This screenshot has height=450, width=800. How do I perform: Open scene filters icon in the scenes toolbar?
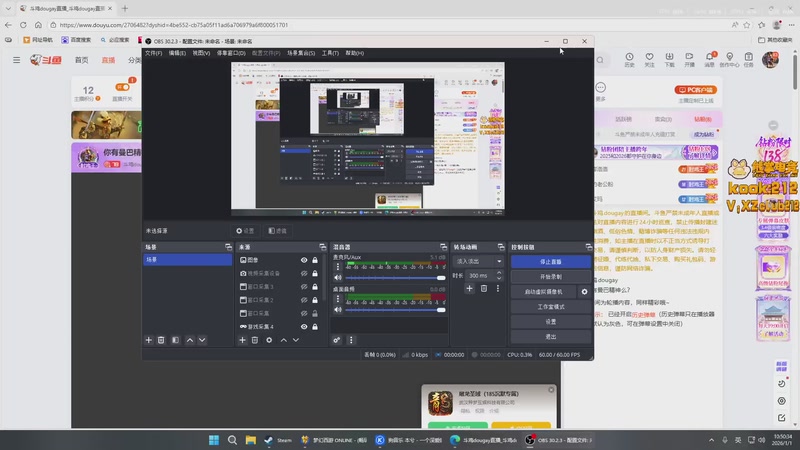coord(175,340)
